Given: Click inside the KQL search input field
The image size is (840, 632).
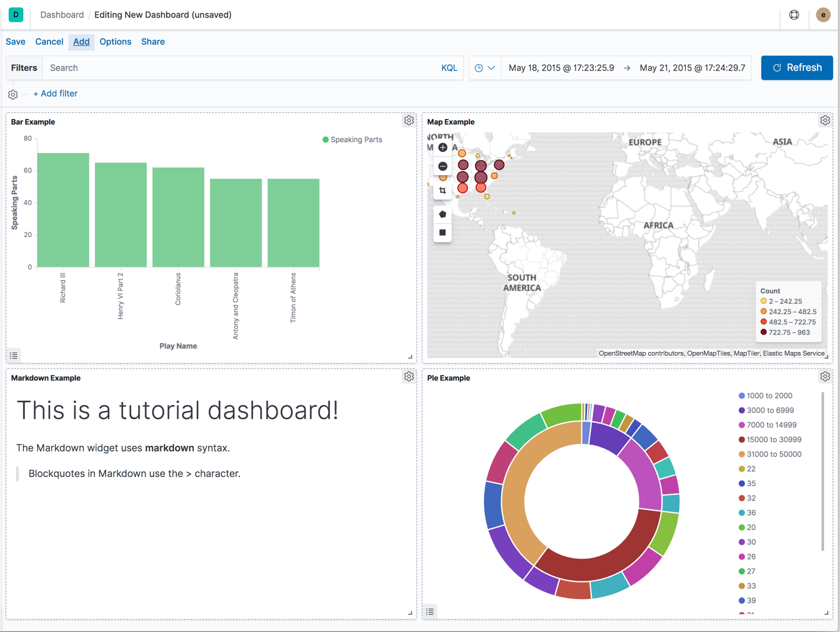Looking at the screenshot, I should click(x=244, y=68).
